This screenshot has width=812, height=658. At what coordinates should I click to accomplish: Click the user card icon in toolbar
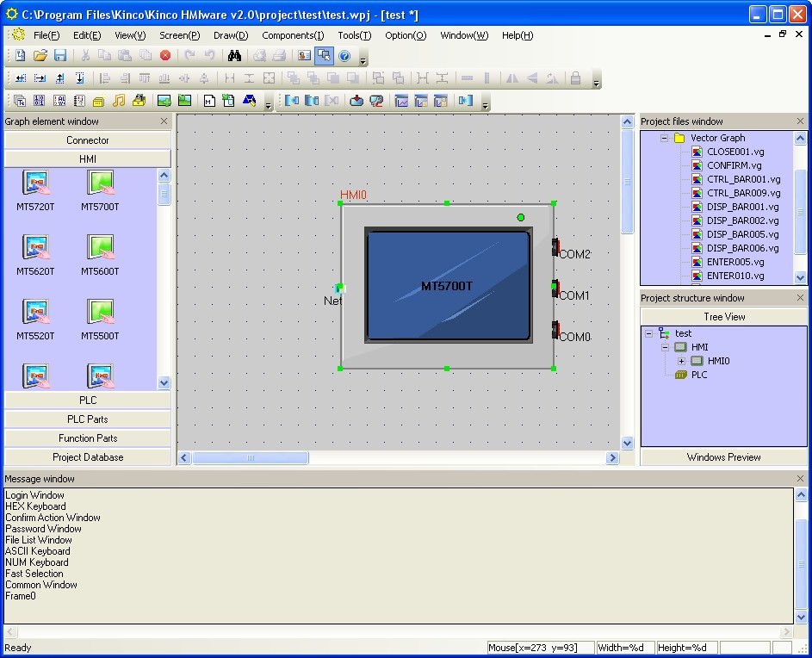point(305,55)
